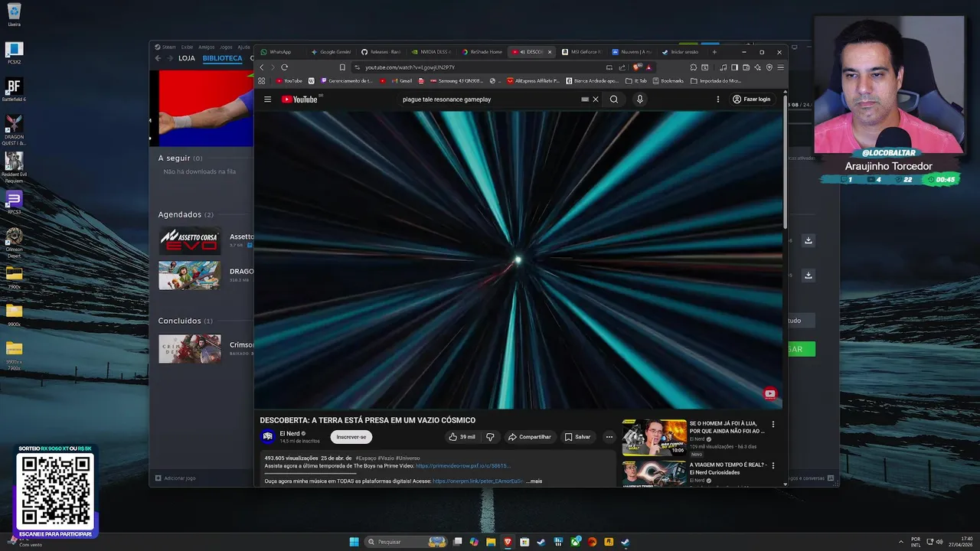
Task: Click Adicionar jogo in Steam
Action: (175, 478)
